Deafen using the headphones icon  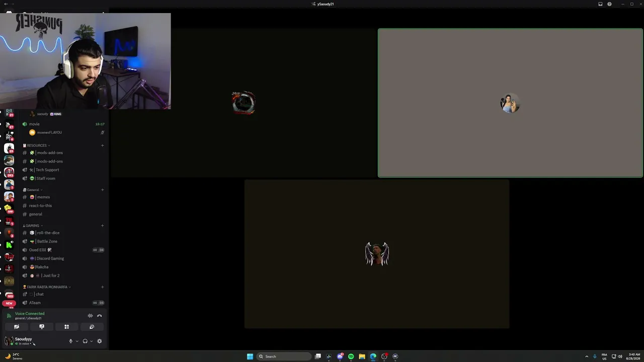(85, 341)
